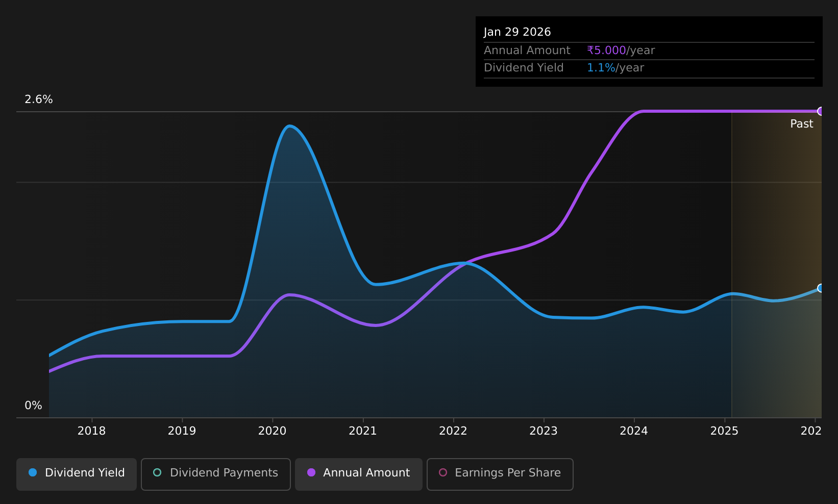Click the 2025 x-axis year label
The image size is (838, 504).
(724, 431)
